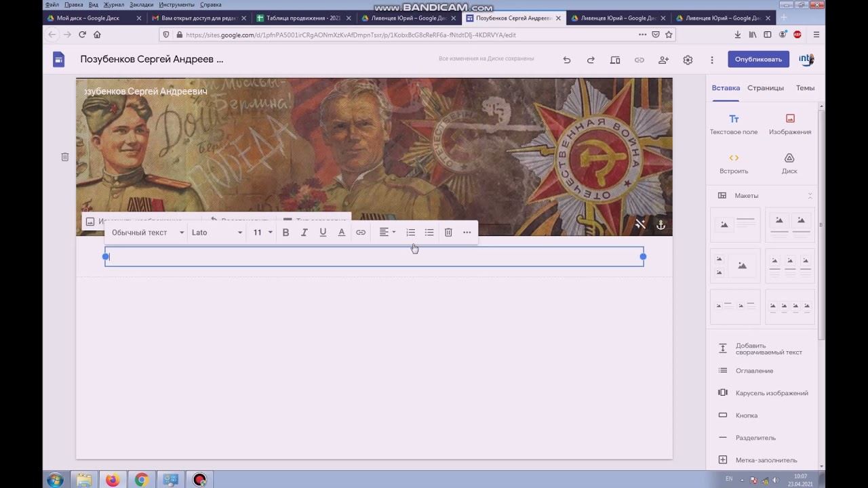Image resolution: width=868 pixels, height=488 pixels.
Task: Toggle underline formatting
Action: 323,232
